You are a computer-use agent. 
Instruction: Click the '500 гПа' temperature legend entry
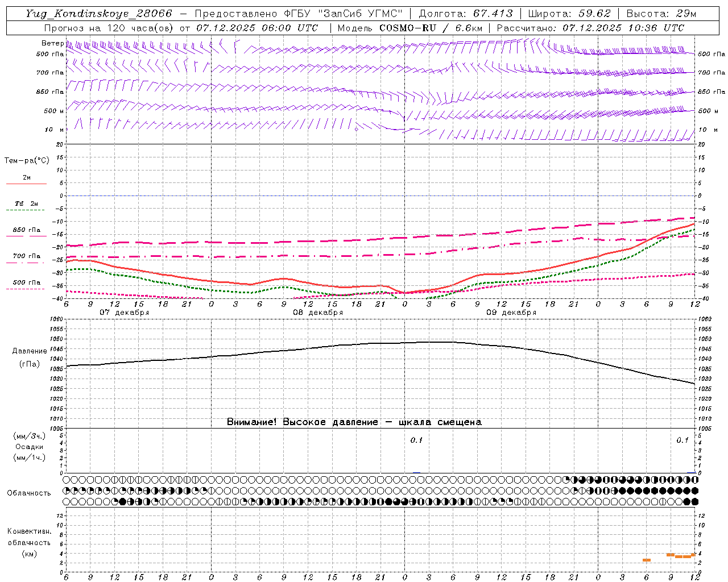(27, 282)
